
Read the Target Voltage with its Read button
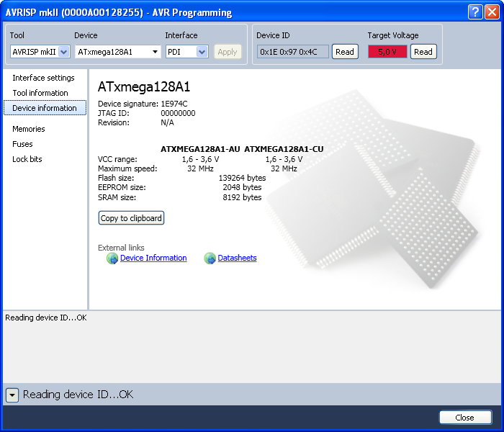pyautogui.click(x=423, y=52)
